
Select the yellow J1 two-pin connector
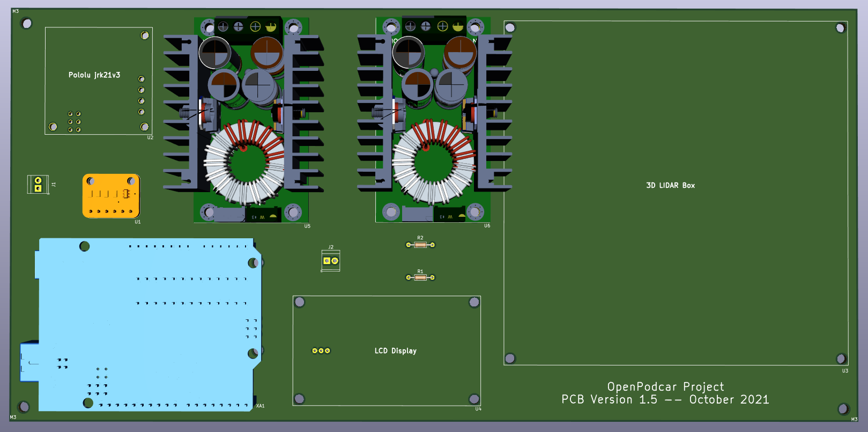point(38,184)
